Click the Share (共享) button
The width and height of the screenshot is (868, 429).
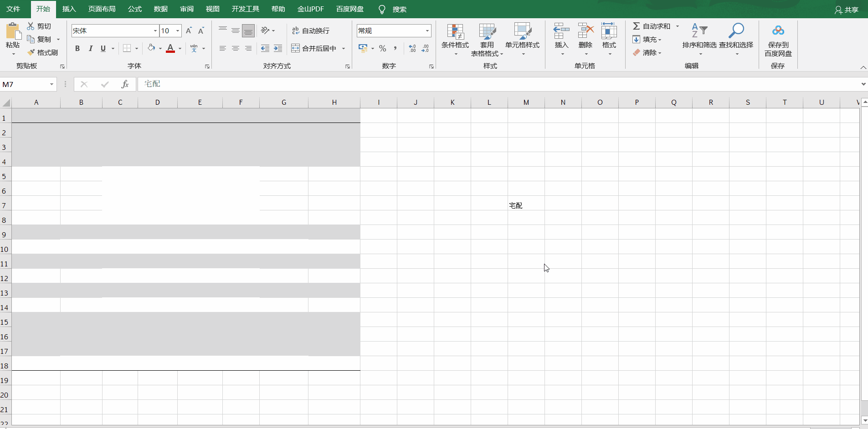pyautogui.click(x=847, y=10)
